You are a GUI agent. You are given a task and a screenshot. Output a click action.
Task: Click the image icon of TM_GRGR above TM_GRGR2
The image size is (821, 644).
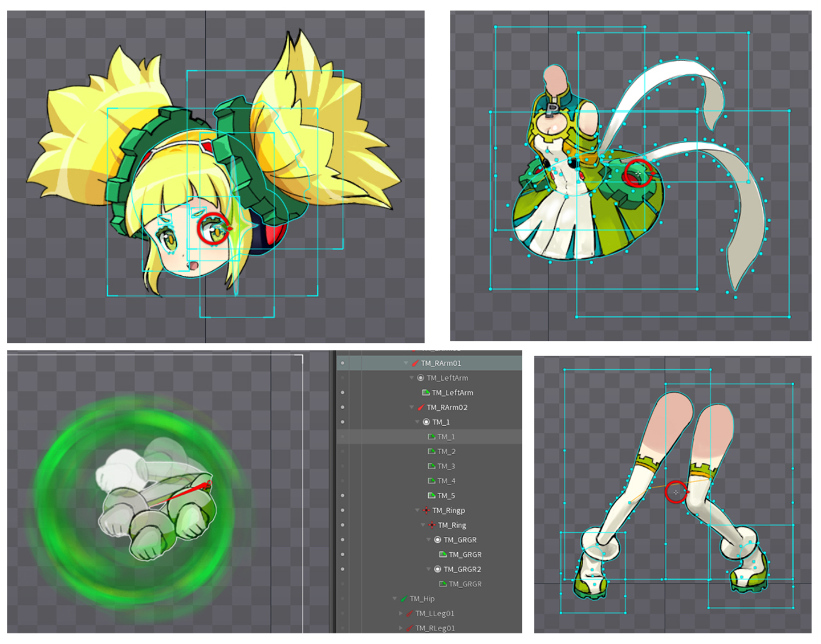tap(443, 555)
